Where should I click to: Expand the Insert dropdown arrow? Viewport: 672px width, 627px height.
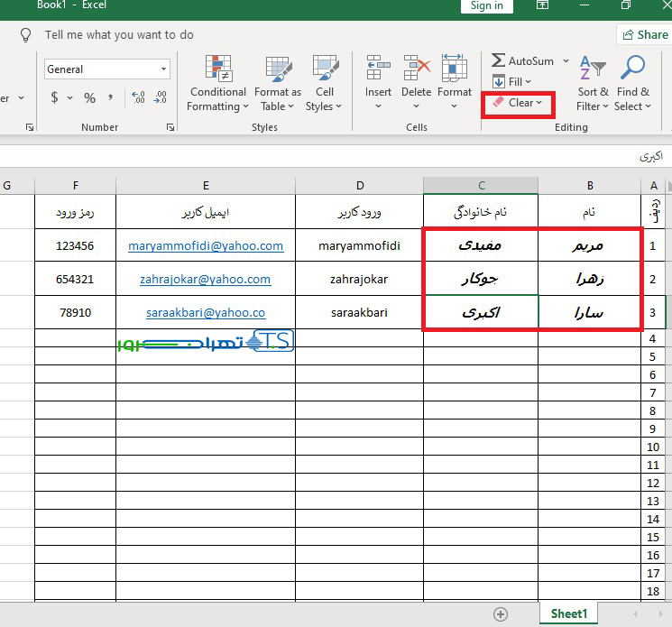(379, 106)
